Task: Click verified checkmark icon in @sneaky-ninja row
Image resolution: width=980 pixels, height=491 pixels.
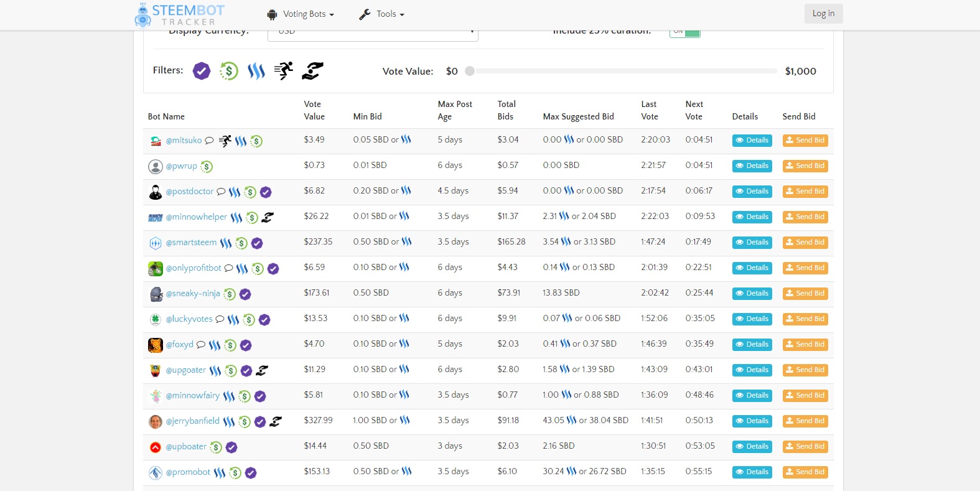Action: [x=245, y=294]
